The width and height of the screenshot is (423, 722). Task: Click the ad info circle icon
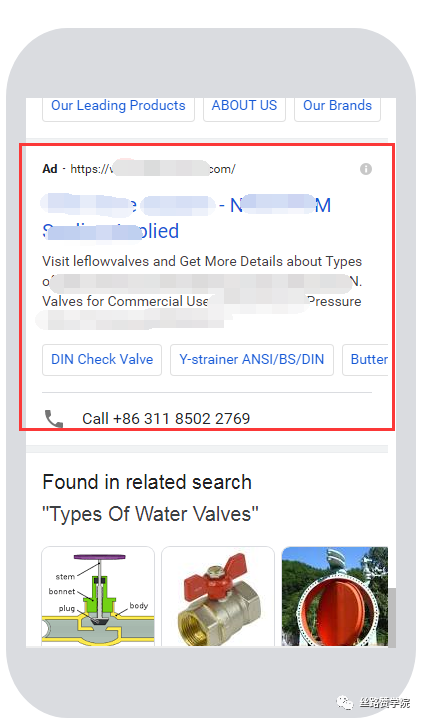[x=366, y=169]
